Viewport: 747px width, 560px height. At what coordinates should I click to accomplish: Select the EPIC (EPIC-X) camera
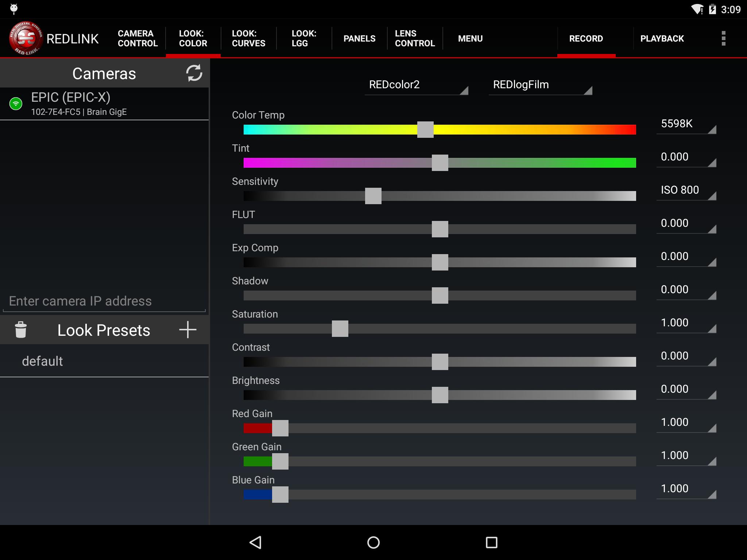tap(104, 104)
